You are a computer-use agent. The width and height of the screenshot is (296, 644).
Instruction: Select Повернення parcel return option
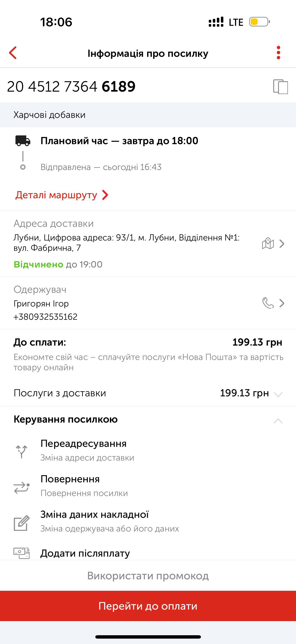70,479
